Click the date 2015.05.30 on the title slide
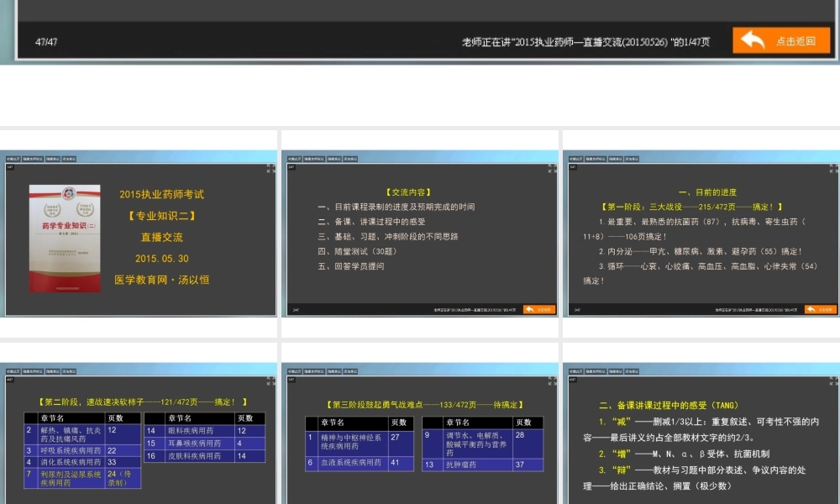 click(x=162, y=259)
